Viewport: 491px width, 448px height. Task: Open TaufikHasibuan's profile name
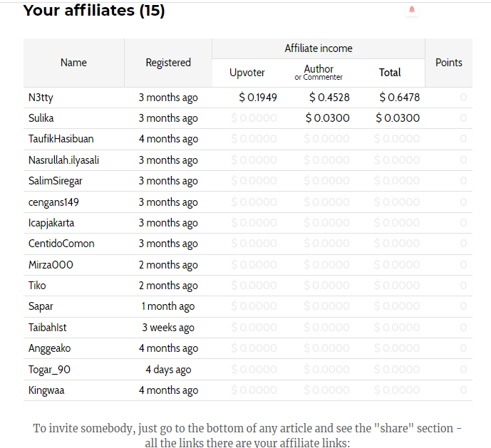click(61, 139)
